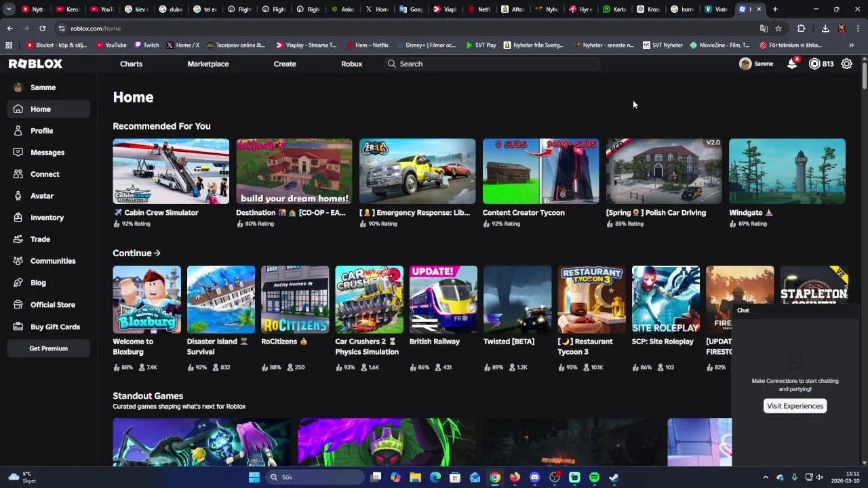
Task: Open Discord from the taskbar
Action: [535, 477]
